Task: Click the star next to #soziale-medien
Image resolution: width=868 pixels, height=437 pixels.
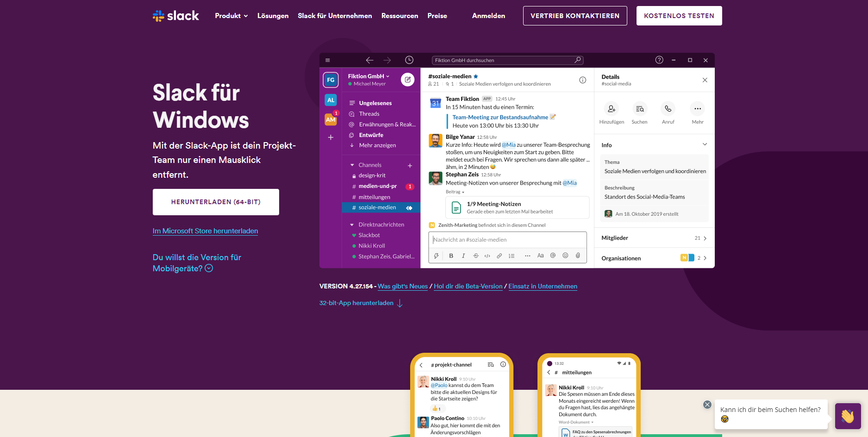Action: (476, 76)
